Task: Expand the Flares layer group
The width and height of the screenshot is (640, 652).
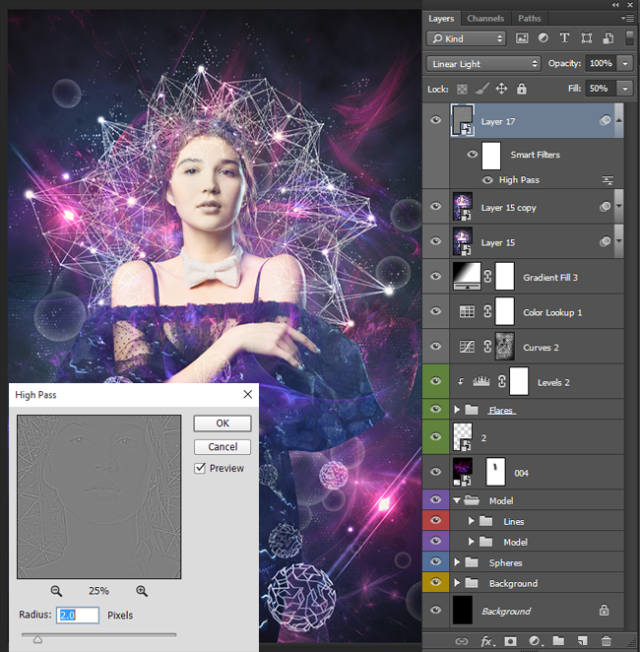Action: click(458, 410)
